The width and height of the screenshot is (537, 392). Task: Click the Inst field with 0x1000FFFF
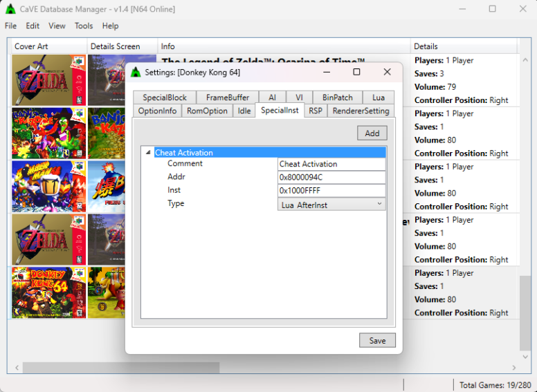pyautogui.click(x=331, y=191)
